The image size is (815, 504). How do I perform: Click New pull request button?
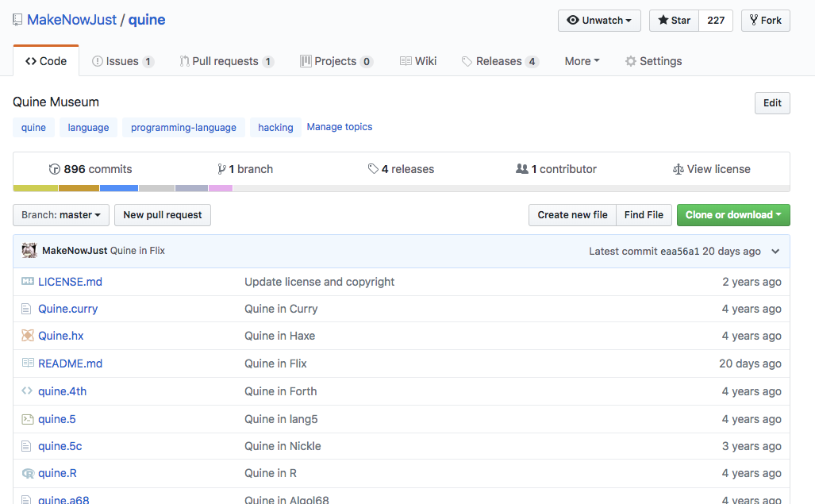point(162,214)
